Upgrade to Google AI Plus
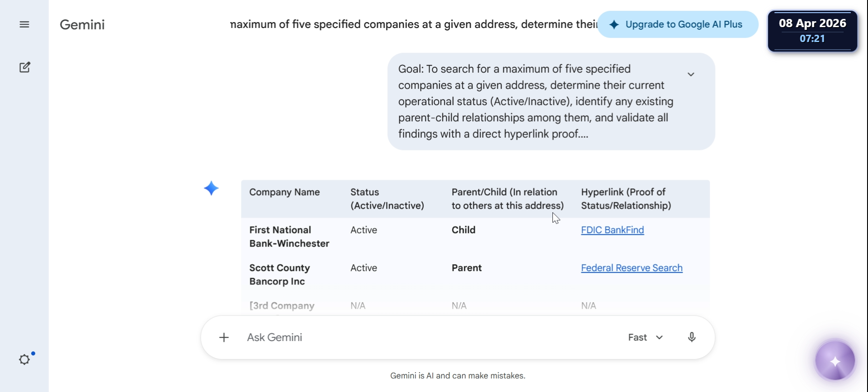The width and height of the screenshot is (868, 392). coord(677,24)
